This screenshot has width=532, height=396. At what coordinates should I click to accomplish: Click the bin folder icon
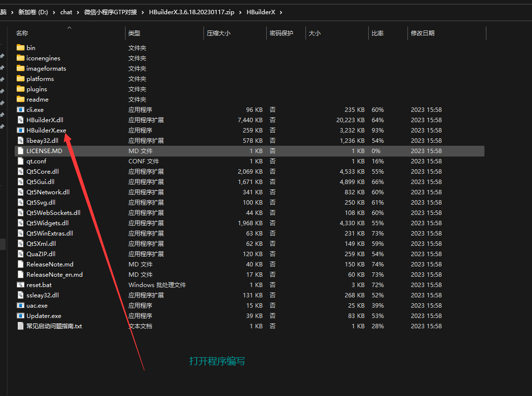coord(20,48)
